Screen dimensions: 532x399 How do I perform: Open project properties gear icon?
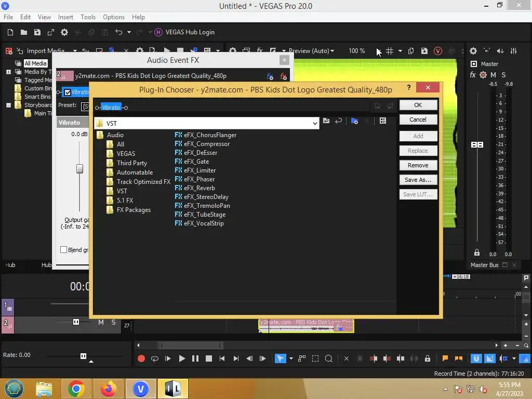tap(64, 32)
